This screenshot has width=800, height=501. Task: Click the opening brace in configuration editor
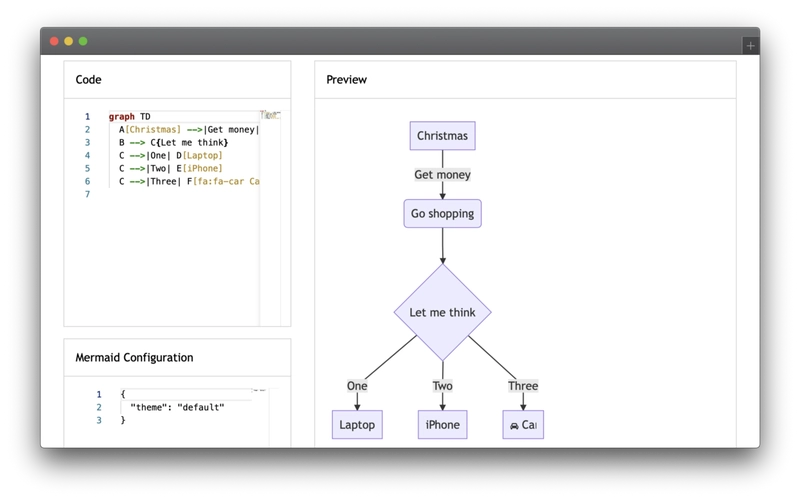123,394
